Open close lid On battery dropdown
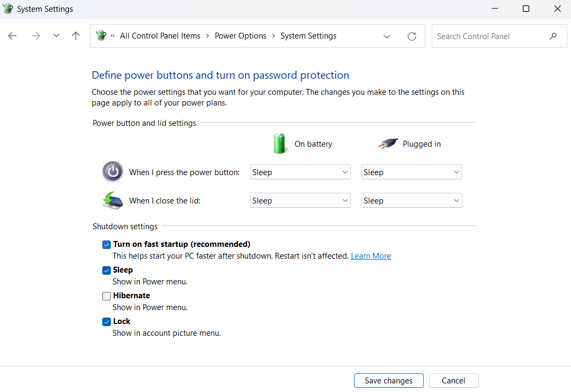Viewport: 571px width, 392px height. coord(300,200)
